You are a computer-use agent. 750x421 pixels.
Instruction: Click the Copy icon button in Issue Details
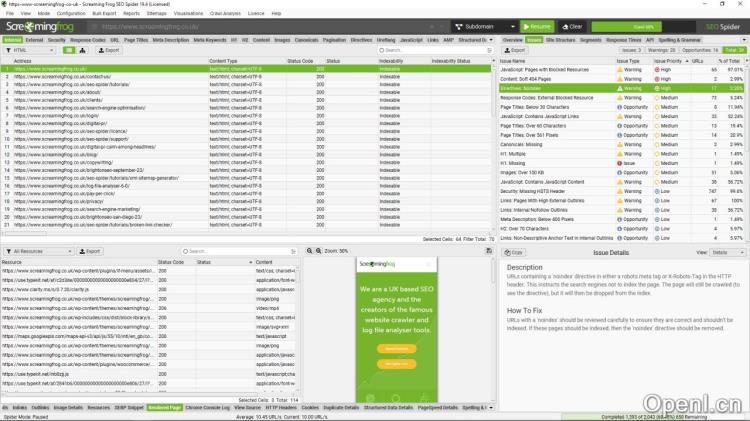click(511, 252)
